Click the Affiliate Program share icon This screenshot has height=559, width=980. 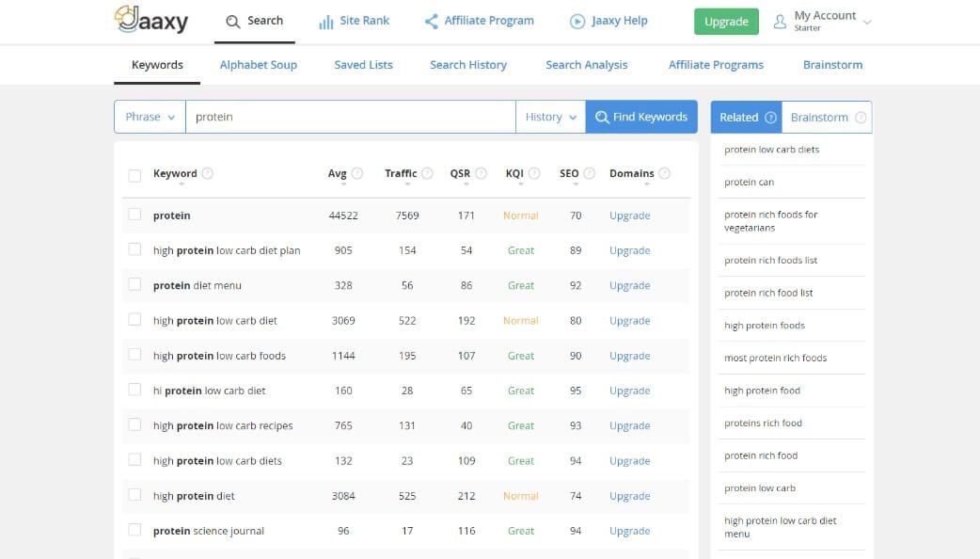[432, 22]
